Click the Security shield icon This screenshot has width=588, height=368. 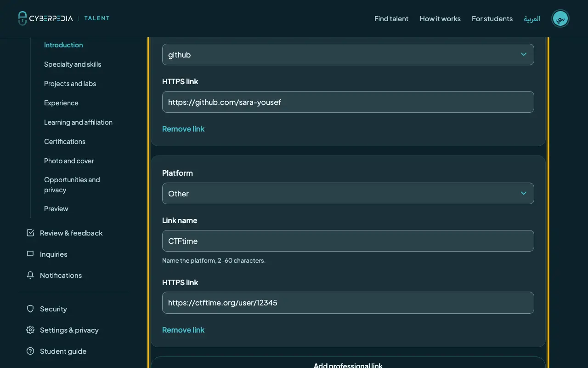pyautogui.click(x=30, y=309)
